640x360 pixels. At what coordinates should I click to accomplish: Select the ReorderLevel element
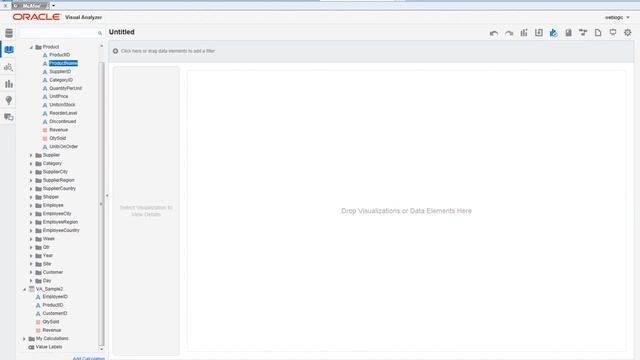coord(63,113)
